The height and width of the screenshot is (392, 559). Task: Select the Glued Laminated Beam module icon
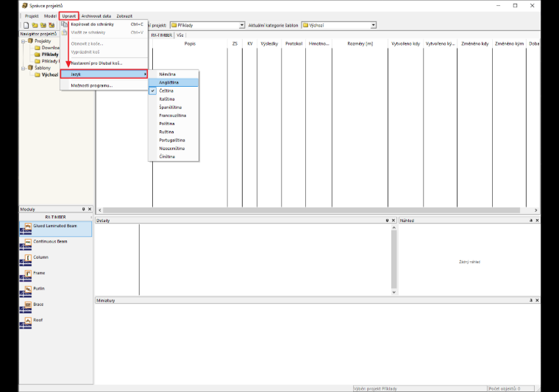tap(26, 229)
